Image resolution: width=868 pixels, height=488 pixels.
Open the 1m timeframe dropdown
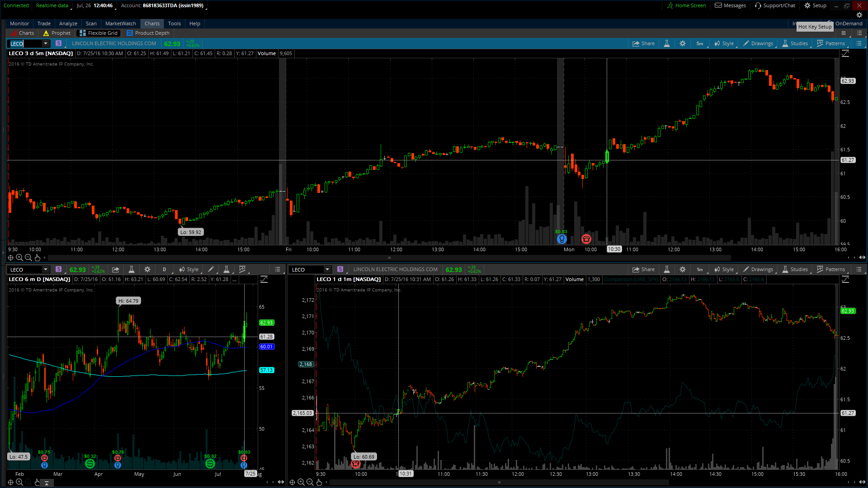point(700,269)
